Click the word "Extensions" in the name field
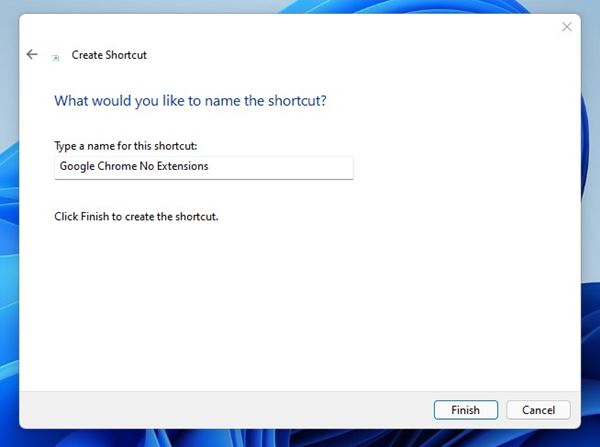The image size is (600, 447). (x=182, y=167)
